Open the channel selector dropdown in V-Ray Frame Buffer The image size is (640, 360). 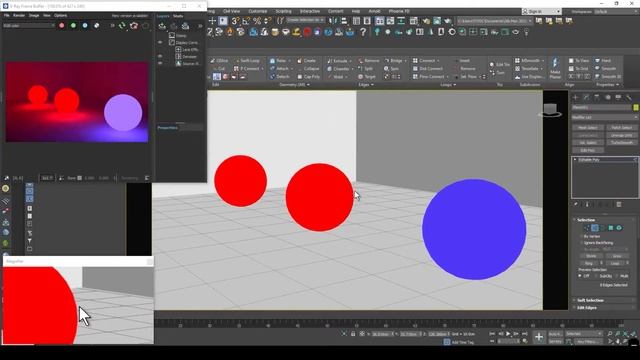pos(29,25)
